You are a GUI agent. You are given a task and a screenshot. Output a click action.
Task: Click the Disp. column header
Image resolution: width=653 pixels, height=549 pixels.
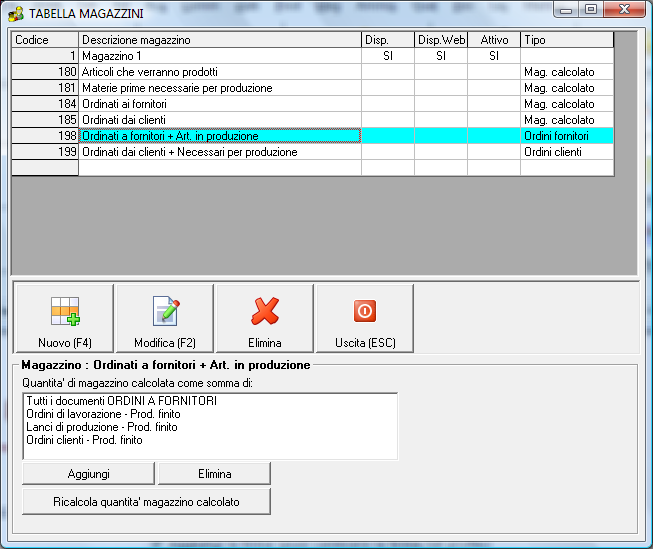[x=388, y=40]
